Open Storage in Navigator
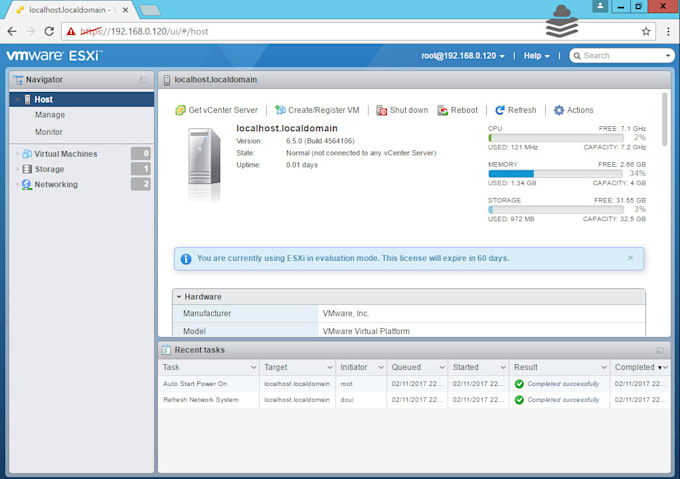 click(49, 169)
